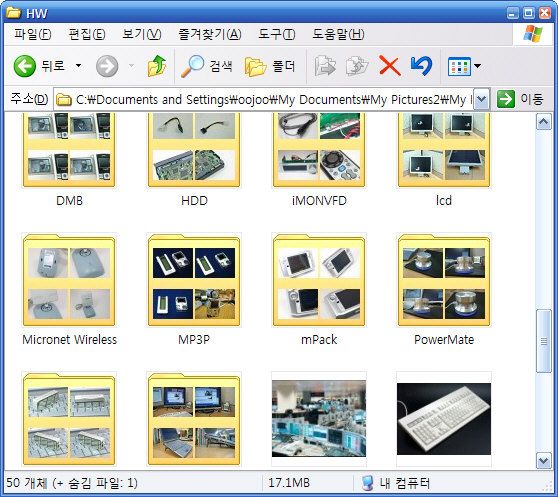Image resolution: width=558 pixels, height=497 pixels.
Task: Click the 이동 go button
Action: 520,99
